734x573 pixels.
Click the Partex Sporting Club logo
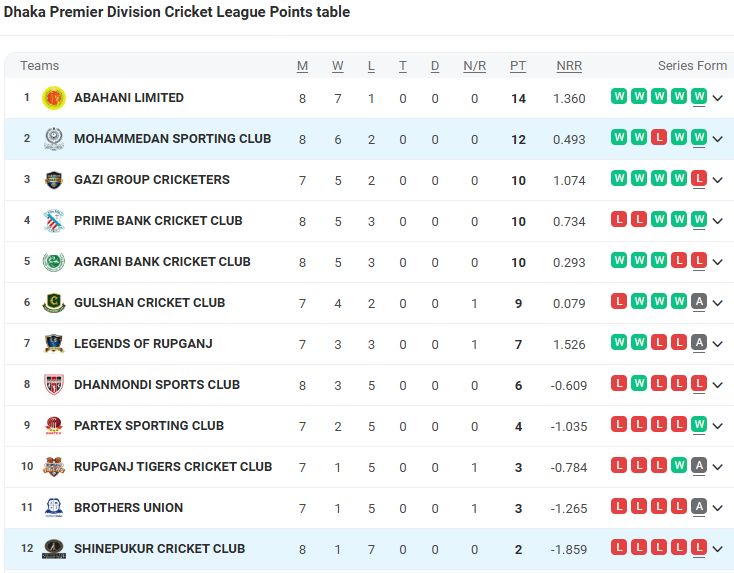click(x=54, y=426)
